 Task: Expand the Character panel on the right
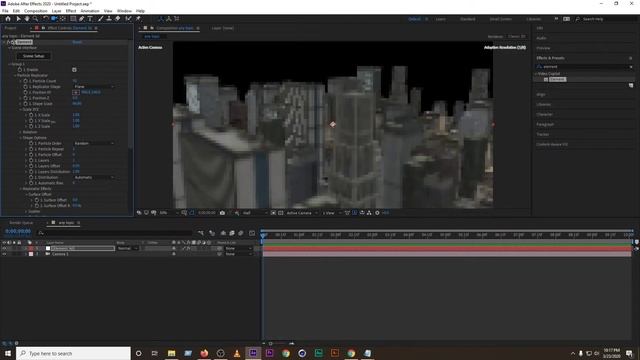[x=544, y=114]
